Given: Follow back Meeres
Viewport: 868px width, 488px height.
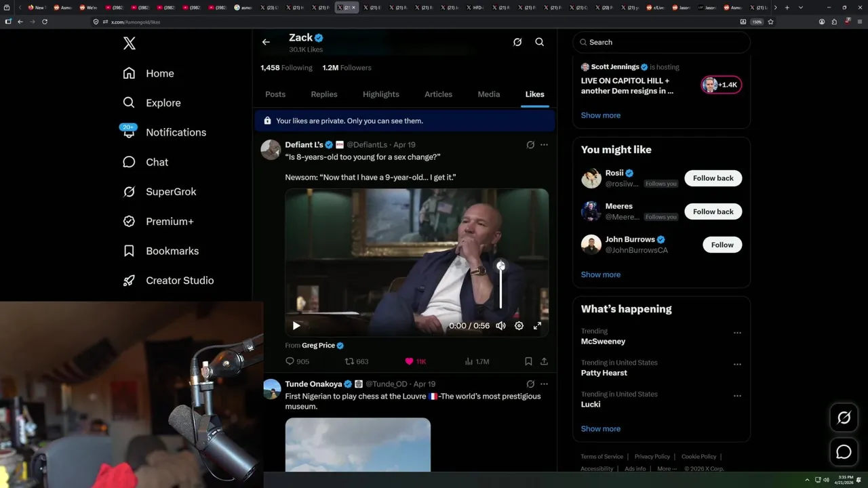Looking at the screenshot, I should (x=713, y=211).
